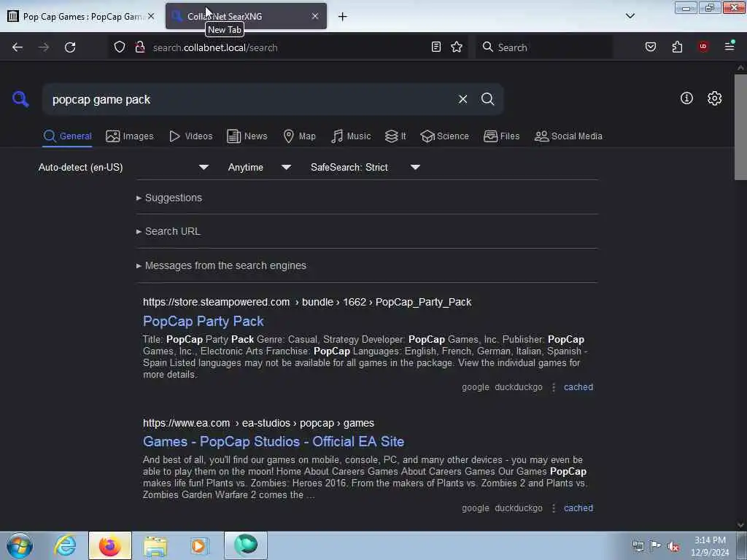747x560 pixels.
Task: Open uBlock Origin extension icon
Action: 703,47
